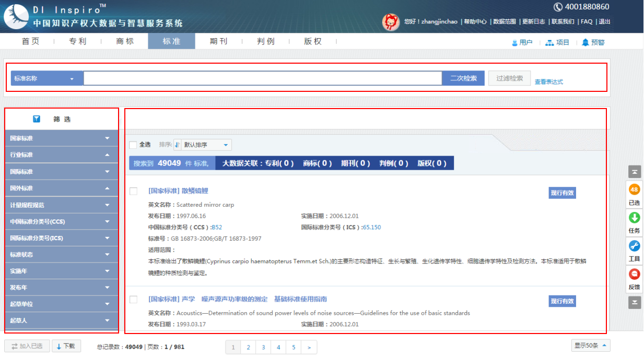644x357 pixels.
Task: Click inside the standard name search input
Action: pyautogui.click(x=263, y=78)
